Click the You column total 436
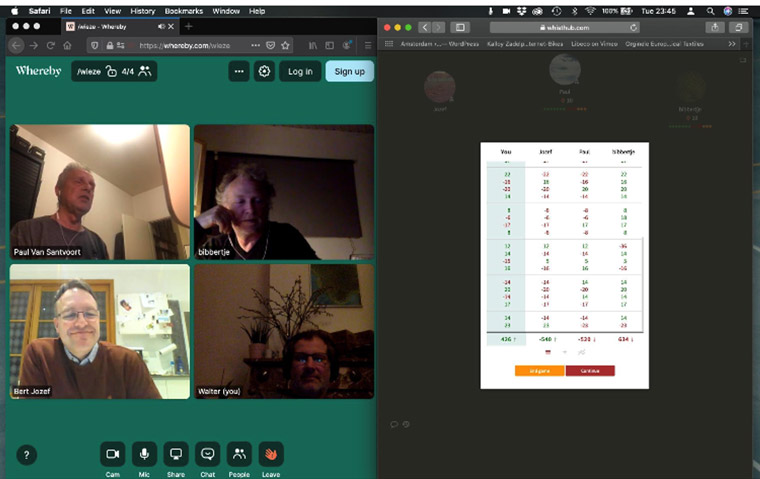The height and width of the screenshot is (479, 760). click(x=506, y=339)
